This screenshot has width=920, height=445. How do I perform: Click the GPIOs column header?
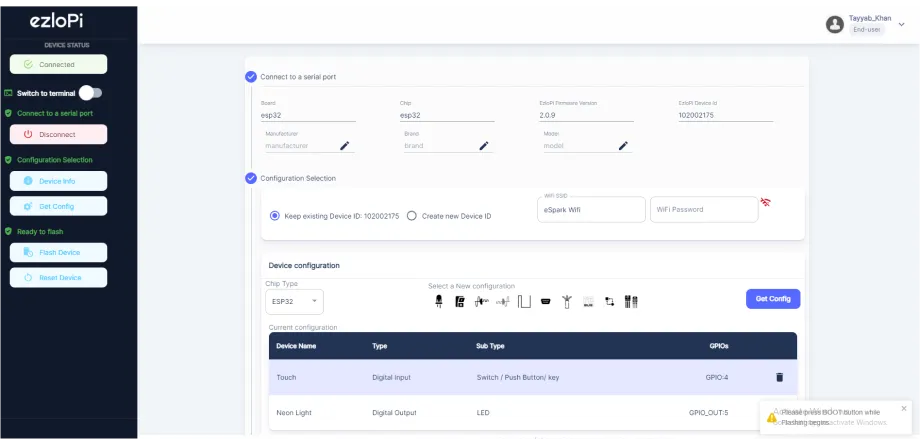point(719,346)
